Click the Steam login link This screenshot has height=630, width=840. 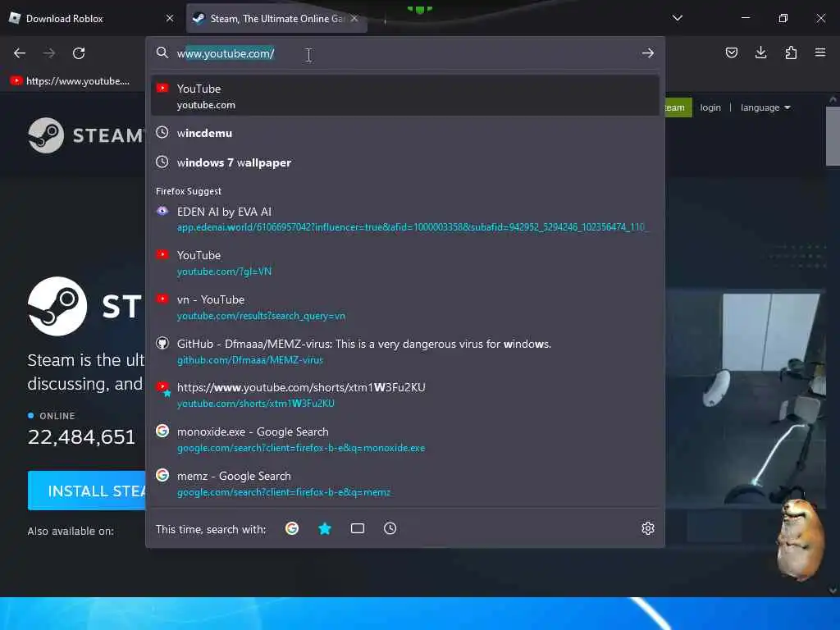(710, 107)
